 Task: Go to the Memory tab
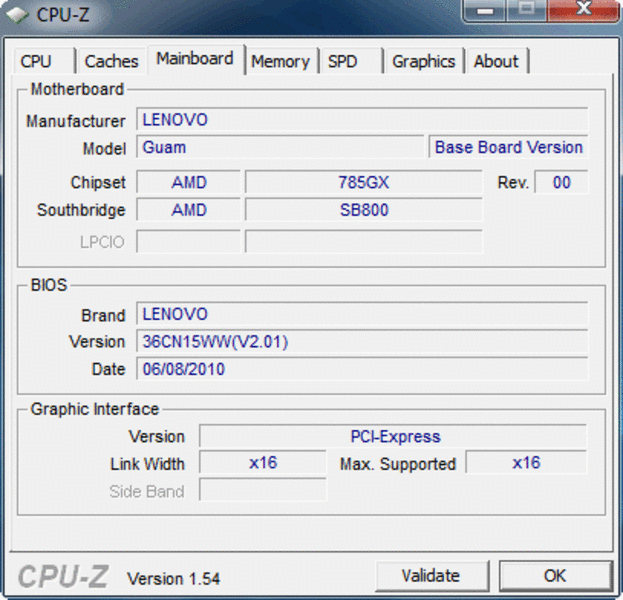(x=281, y=61)
